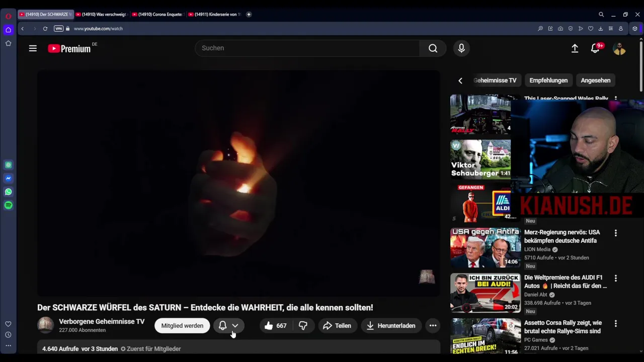The width and height of the screenshot is (644, 362).
Task: Open options menu for Laser-Scanned Wales Rally video
Action: pos(615,99)
